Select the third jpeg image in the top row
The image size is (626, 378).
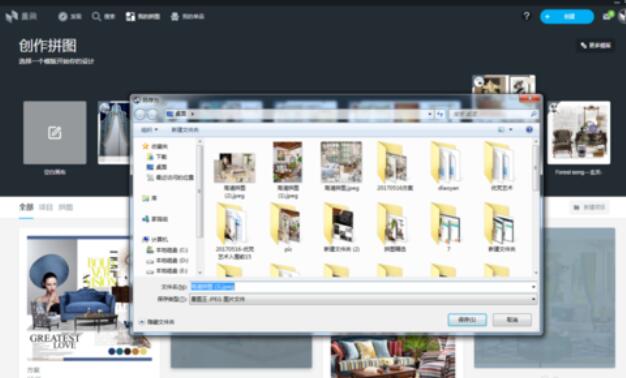[341, 167]
